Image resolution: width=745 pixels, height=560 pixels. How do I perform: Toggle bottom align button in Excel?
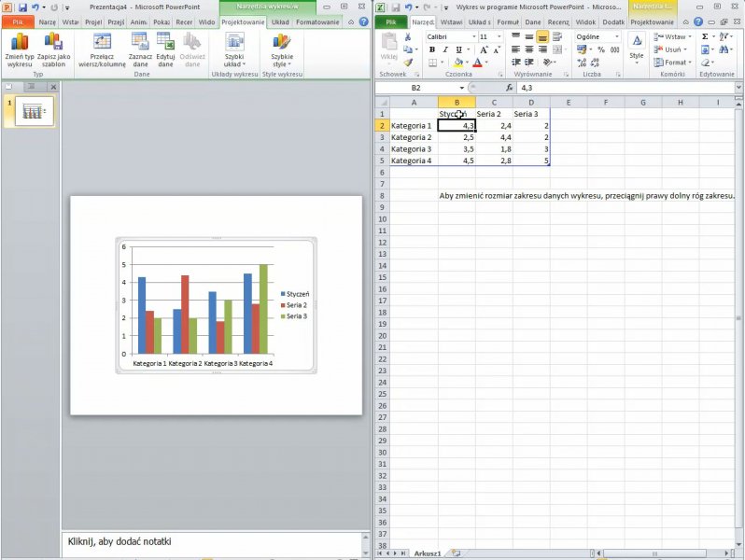point(542,36)
